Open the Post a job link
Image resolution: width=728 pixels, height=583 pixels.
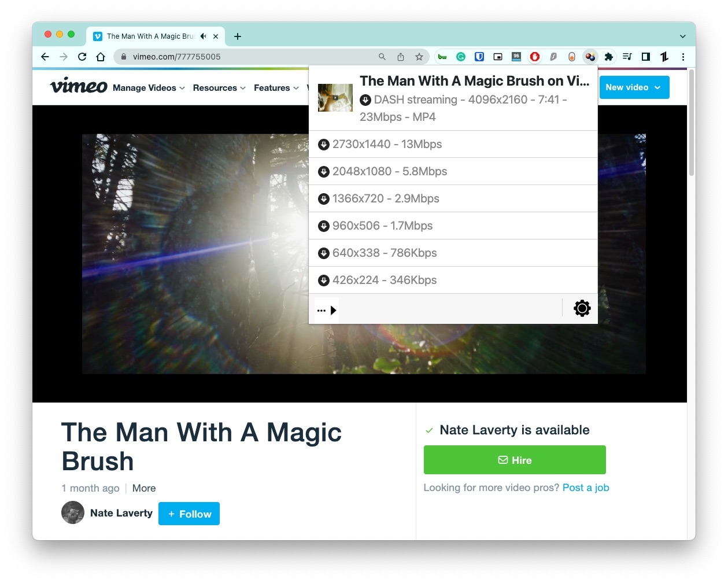click(x=586, y=488)
